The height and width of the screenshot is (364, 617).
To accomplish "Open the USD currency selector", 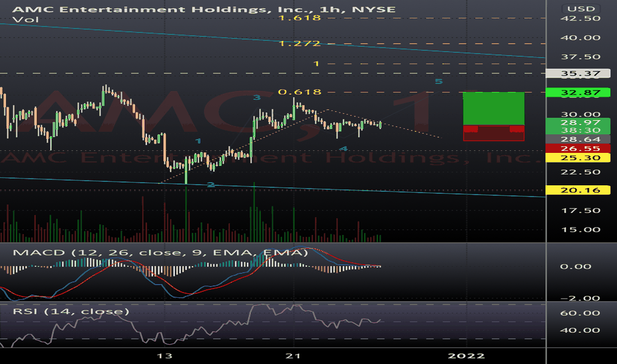I will point(581,9).
